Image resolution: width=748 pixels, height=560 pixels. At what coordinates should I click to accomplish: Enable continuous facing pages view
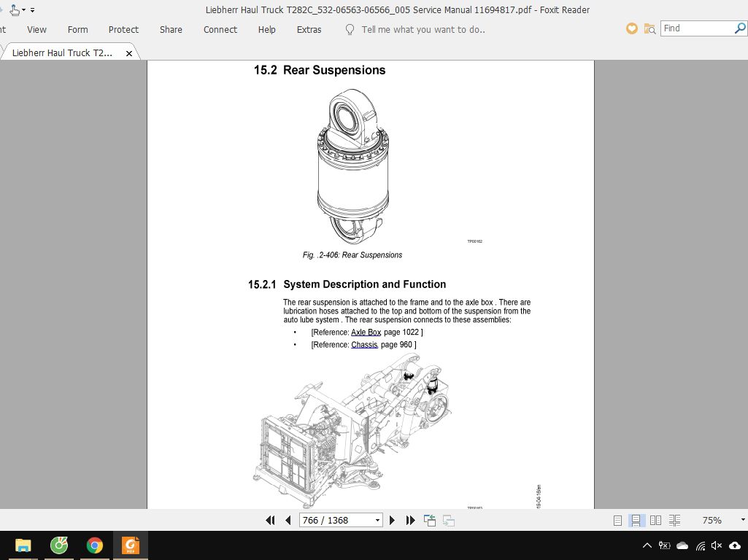click(674, 521)
